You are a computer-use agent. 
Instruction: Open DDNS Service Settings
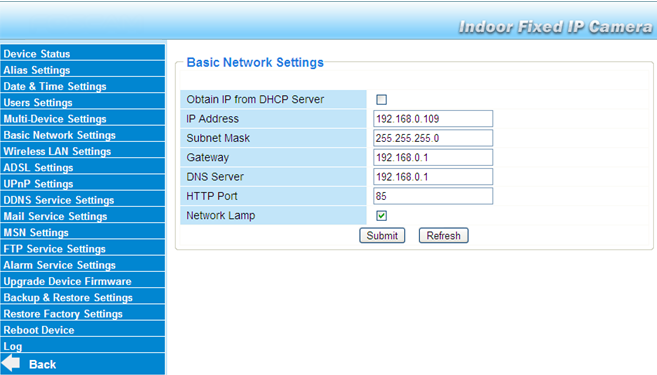pyautogui.click(x=59, y=200)
